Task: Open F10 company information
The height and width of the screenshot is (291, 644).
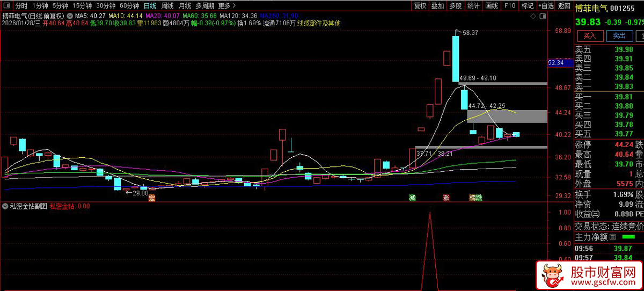Action: (509, 6)
